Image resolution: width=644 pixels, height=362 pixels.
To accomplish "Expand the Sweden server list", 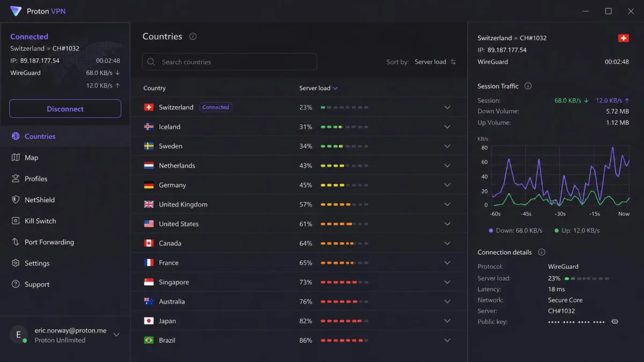I will tap(447, 146).
